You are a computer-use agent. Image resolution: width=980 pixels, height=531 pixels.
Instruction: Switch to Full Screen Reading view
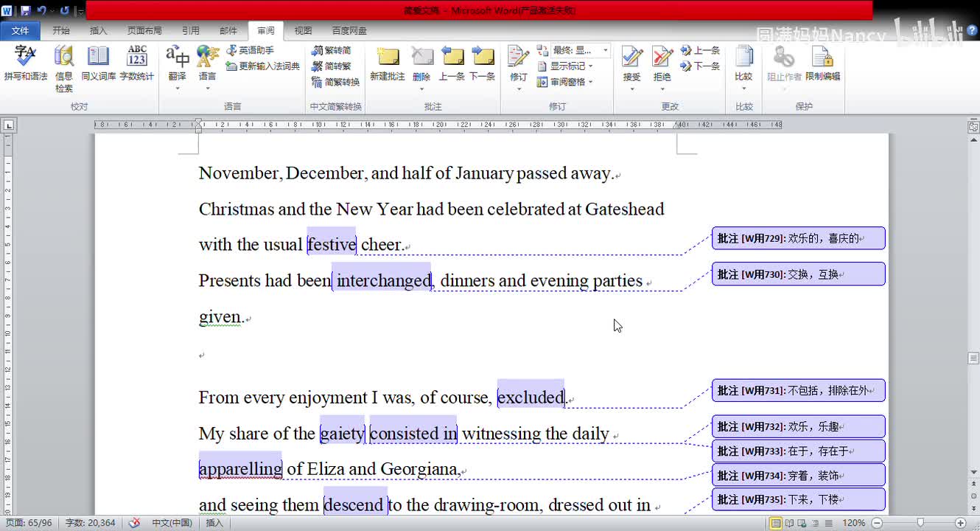[x=789, y=523]
